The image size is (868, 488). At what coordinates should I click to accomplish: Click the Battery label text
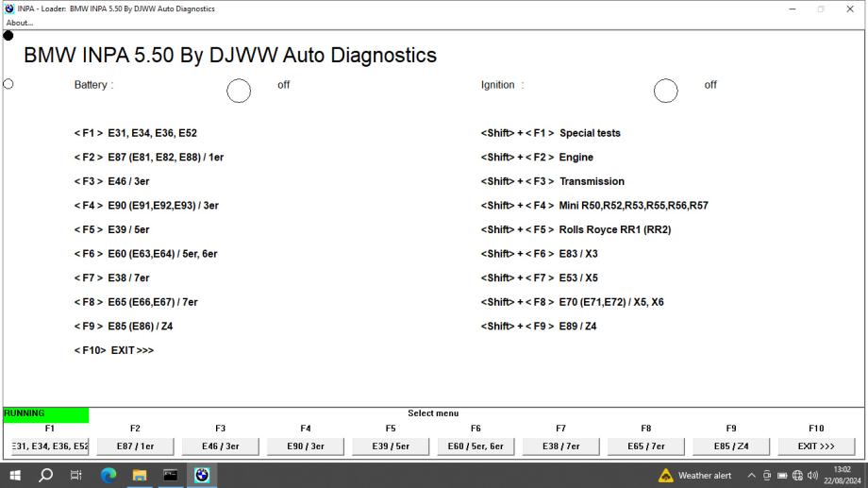click(93, 85)
